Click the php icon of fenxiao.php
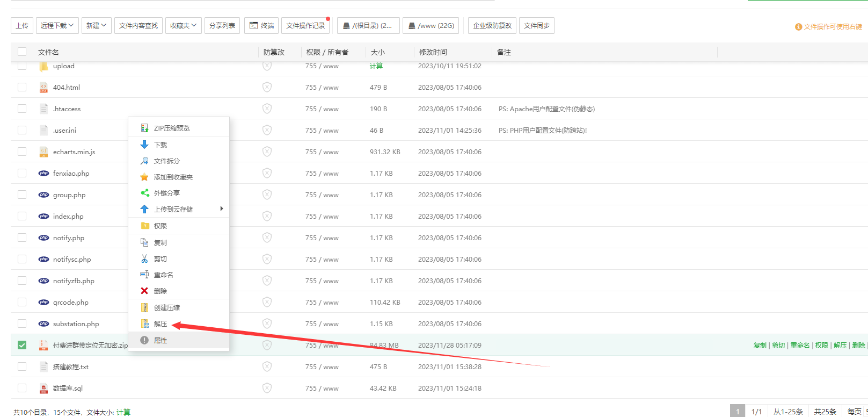868x417 pixels. click(x=44, y=173)
